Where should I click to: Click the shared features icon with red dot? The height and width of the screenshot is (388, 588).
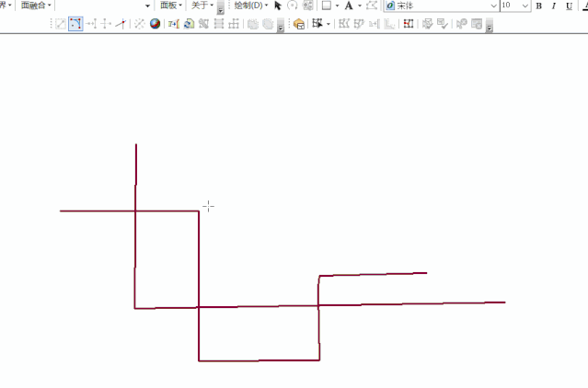click(409, 24)
